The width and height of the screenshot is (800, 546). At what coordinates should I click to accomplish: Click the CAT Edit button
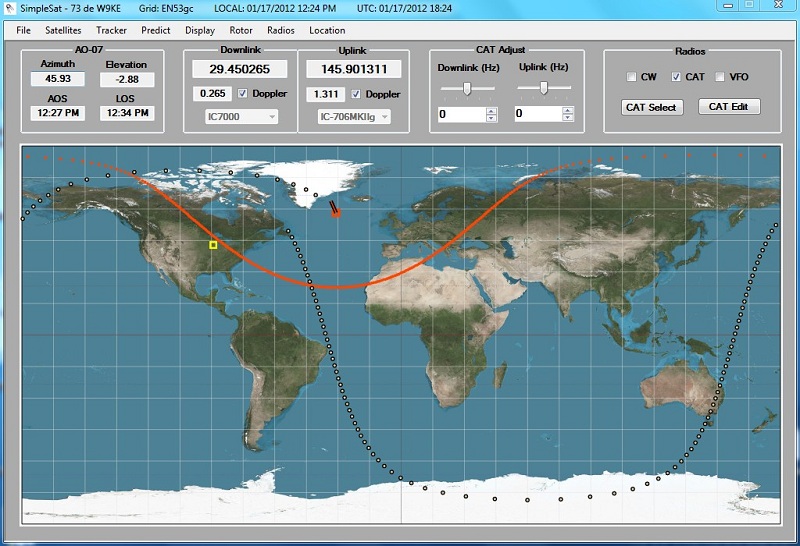click(729, 107)
